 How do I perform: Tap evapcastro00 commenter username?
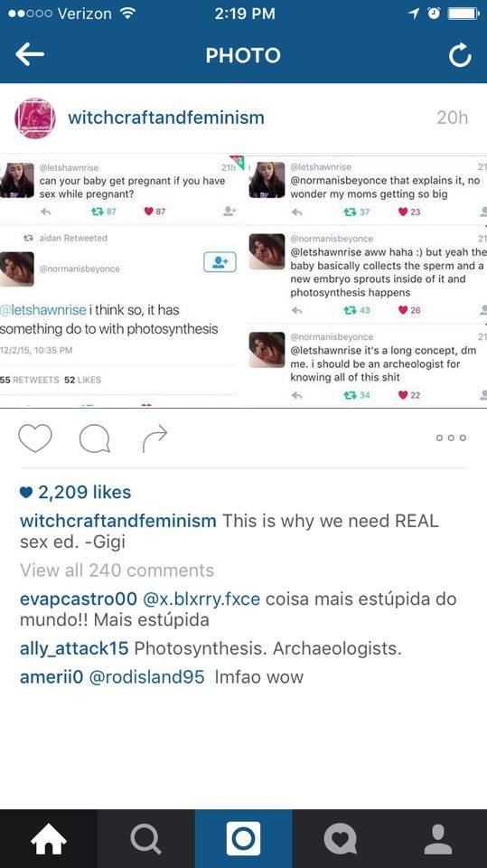[78, 599]
